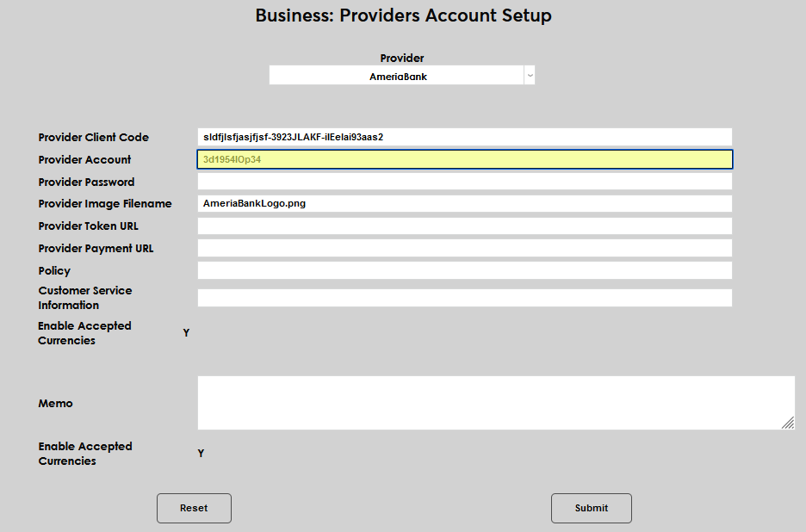The height and width of the screenshot is (532, 806).
Task: Select the Customer Service Information input
Action: pyautogui.click(x=464, y=298)
